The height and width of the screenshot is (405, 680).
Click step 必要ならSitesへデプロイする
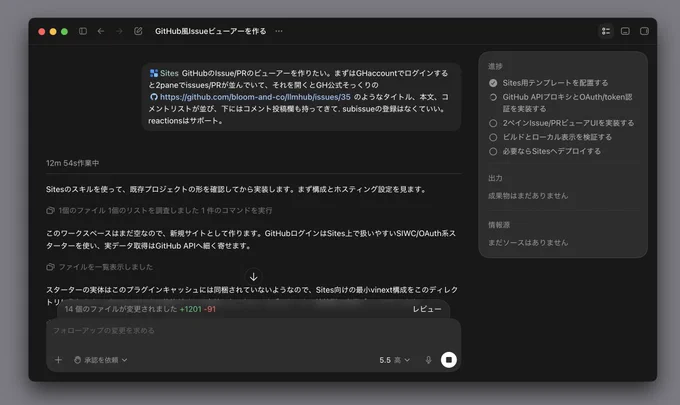tap(545, 151)
